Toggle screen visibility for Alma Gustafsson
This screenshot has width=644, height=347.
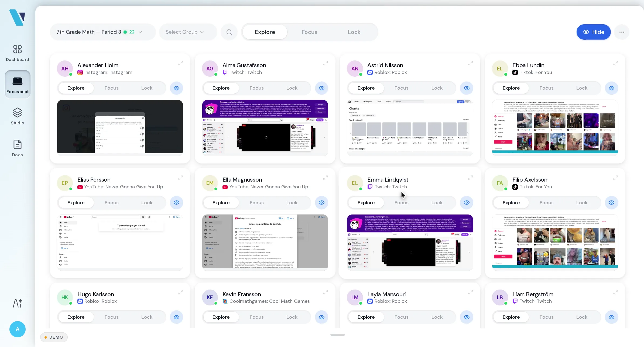[321, 88]
